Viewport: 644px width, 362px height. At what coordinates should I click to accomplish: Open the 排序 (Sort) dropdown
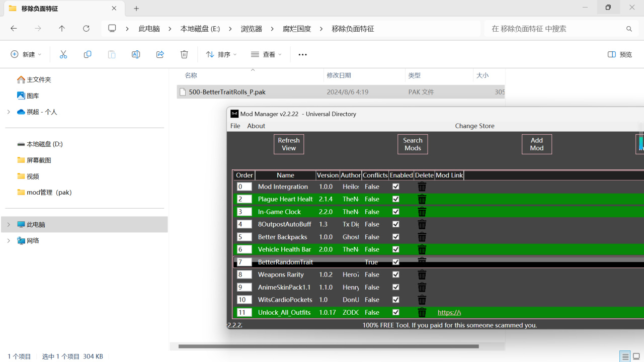pos(221,54)
